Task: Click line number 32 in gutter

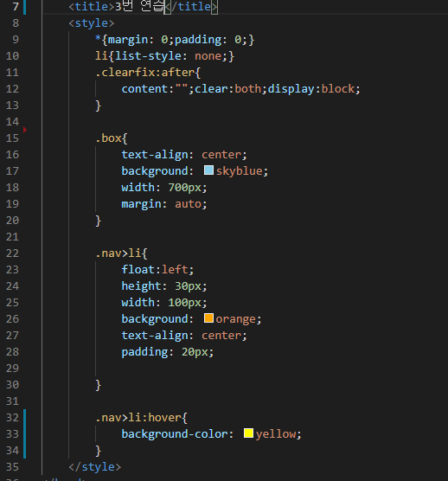Action: (12, 418)
